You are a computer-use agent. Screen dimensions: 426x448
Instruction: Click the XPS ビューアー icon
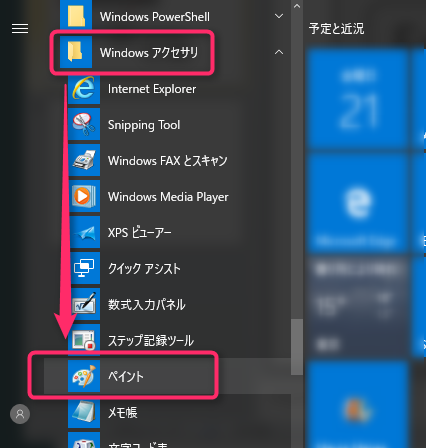point(84,232)
